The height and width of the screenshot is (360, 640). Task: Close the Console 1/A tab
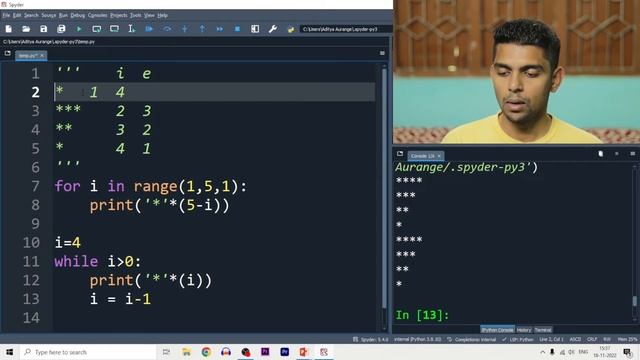tap(439, 156)
